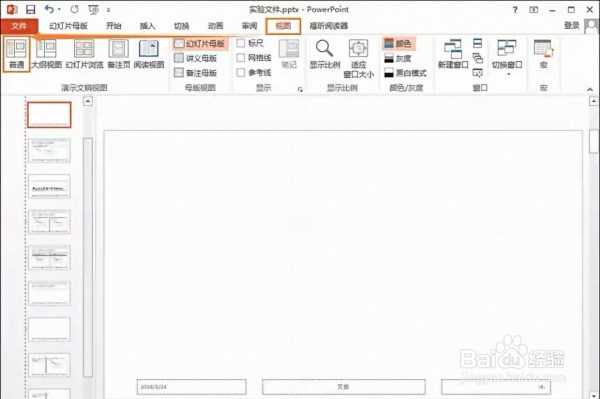Click the 宏 macros button

(544, 54)
